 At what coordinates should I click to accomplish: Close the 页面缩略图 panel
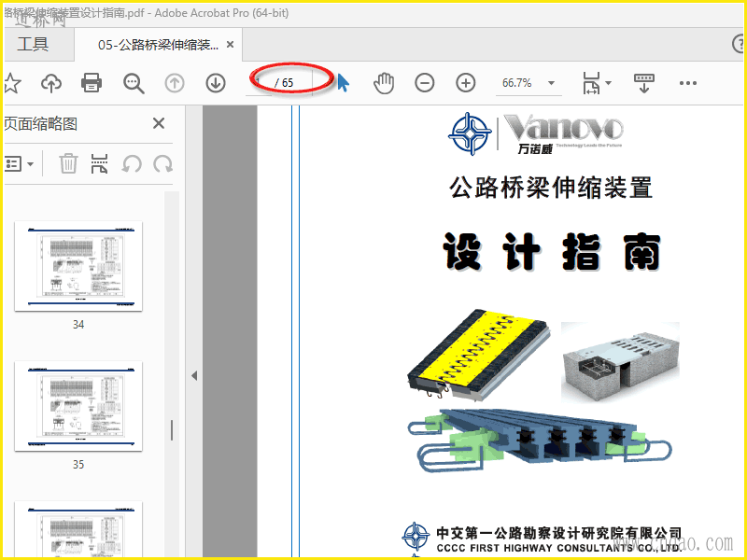[x=159, y=124]
